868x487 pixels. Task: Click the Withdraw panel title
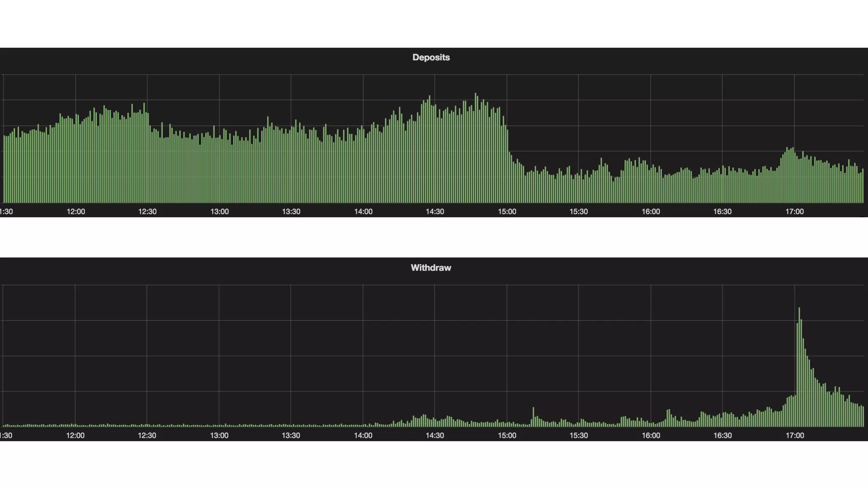(431, 268)
